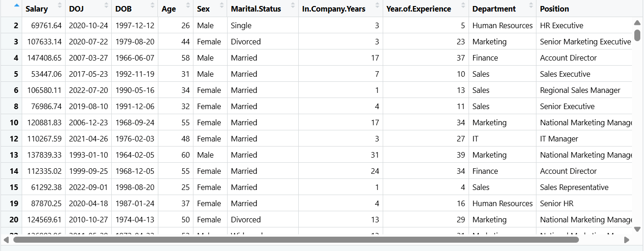Click DOB cell 1987-01-24
The height and width of the screenshot is (251, 644).
(x=135, y=203)
